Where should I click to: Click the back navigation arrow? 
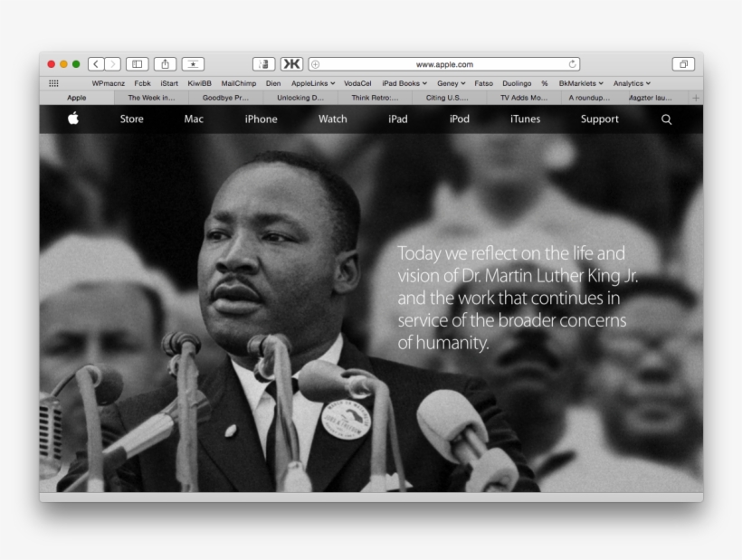[x=95, y=63]
